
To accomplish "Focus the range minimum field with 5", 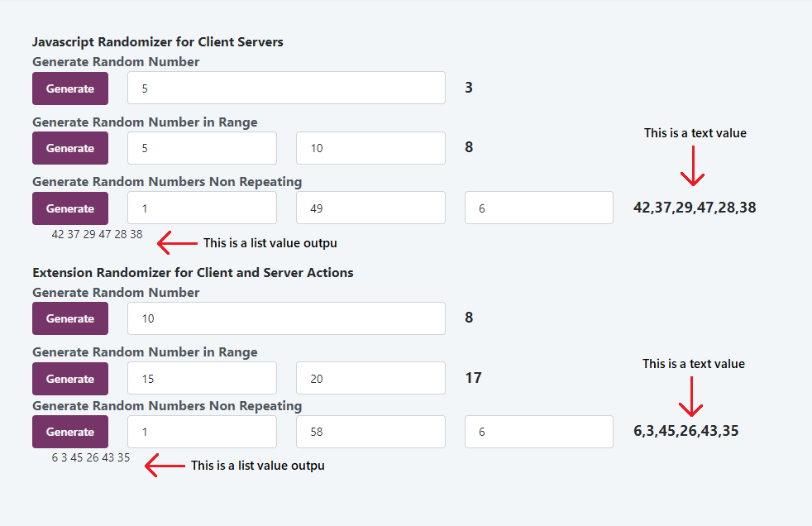I will pyautogui.click(x=202, y=148).
